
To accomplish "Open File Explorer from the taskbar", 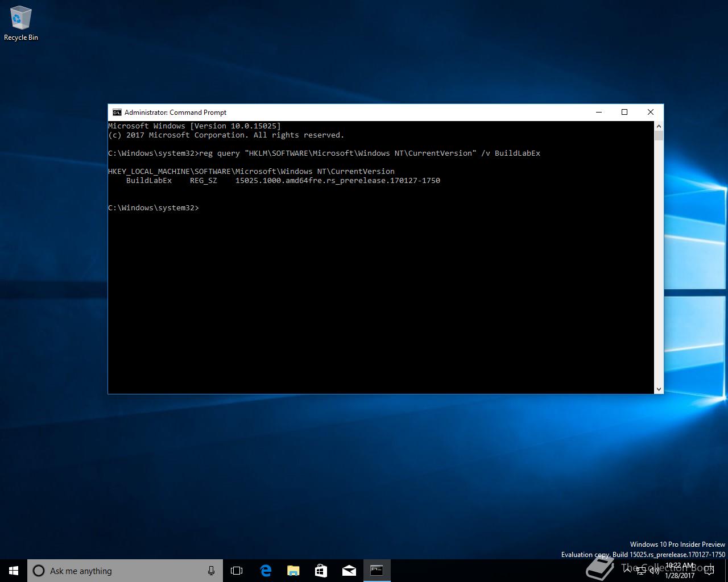I will pos(293,571).
